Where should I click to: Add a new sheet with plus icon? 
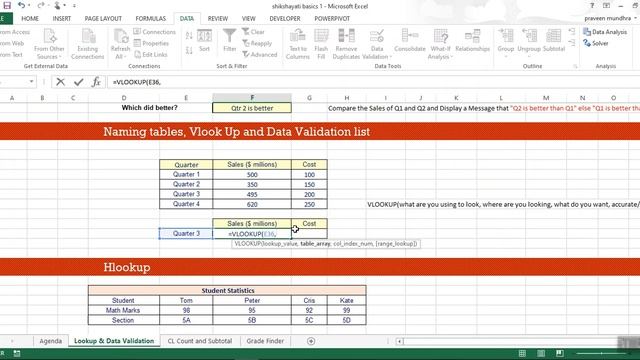[x=311, y=341]
